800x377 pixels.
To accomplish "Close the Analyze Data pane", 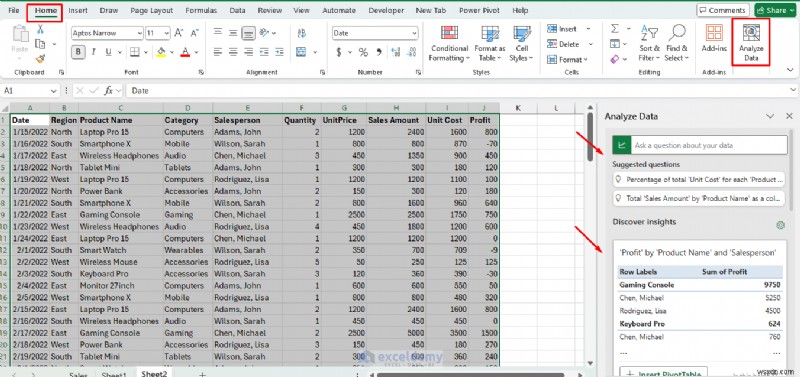I will tap(789, 116).
